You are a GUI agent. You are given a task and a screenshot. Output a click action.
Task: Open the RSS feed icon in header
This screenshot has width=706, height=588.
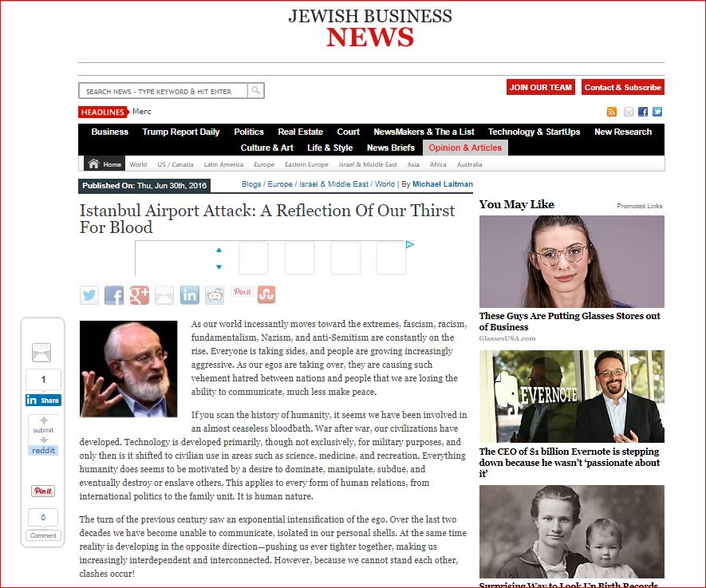click(x=612, y=112)
